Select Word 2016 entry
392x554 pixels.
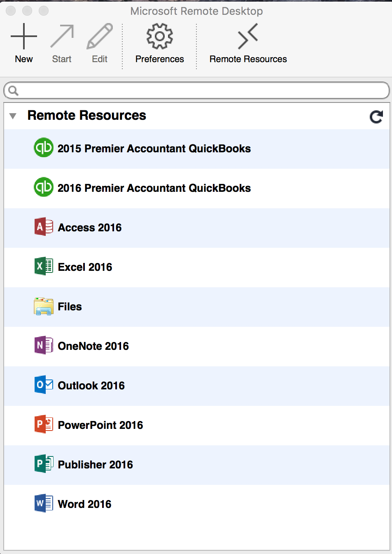197,505
